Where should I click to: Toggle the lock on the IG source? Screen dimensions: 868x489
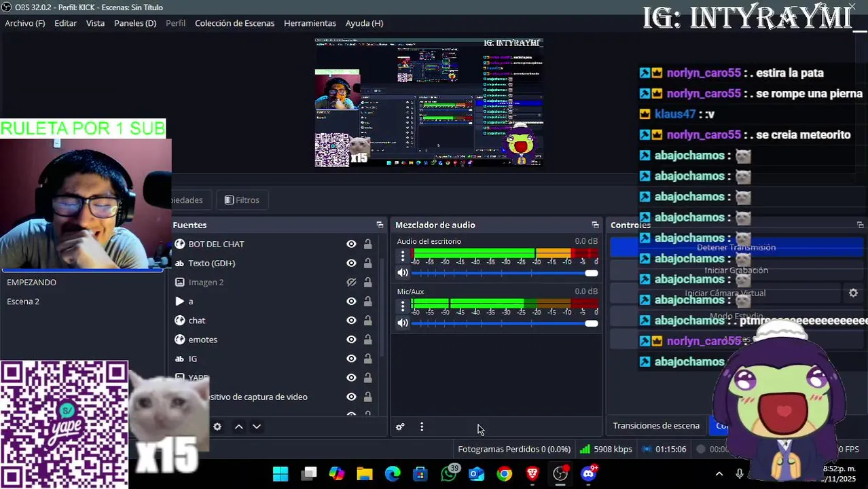click(367, 358)
